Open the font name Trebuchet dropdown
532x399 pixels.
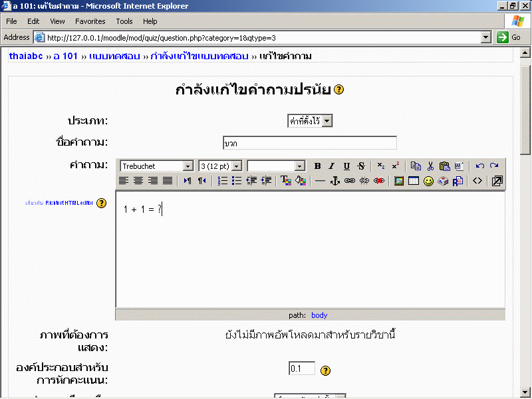pyautogui.click(x=188, y=166)
